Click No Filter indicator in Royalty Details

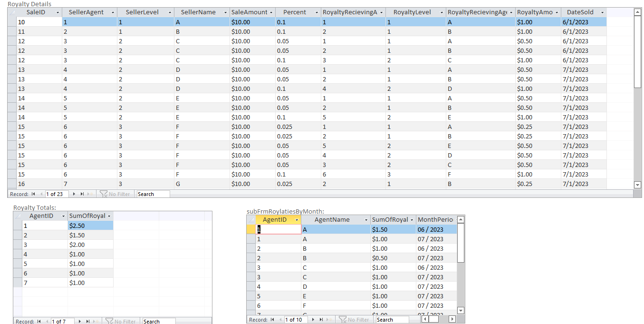tap(114, 194)
